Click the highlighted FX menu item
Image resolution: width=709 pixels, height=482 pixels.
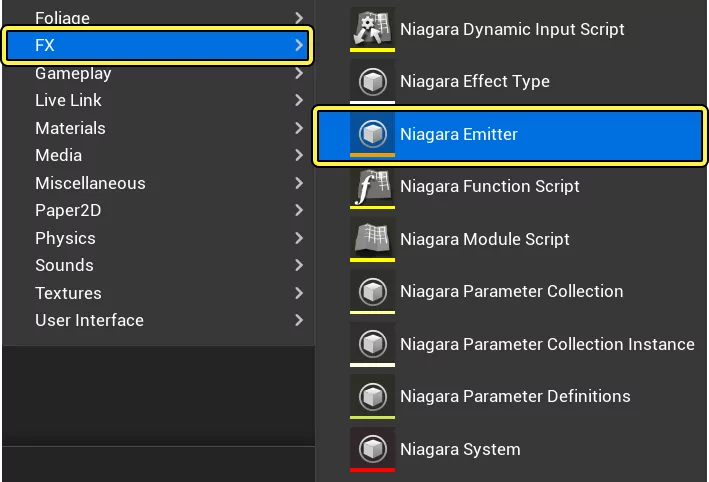click(x=158, y=45)
